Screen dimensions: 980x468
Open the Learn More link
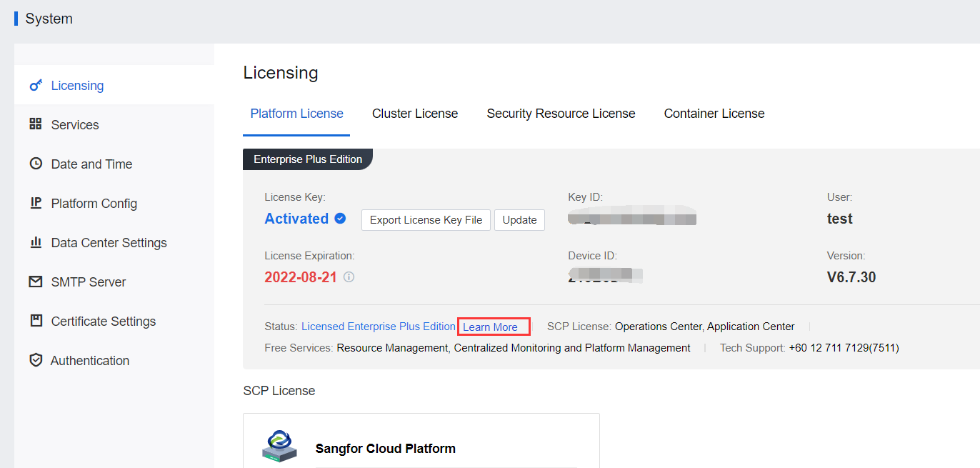pyautogui.click(x=491, y=327)
